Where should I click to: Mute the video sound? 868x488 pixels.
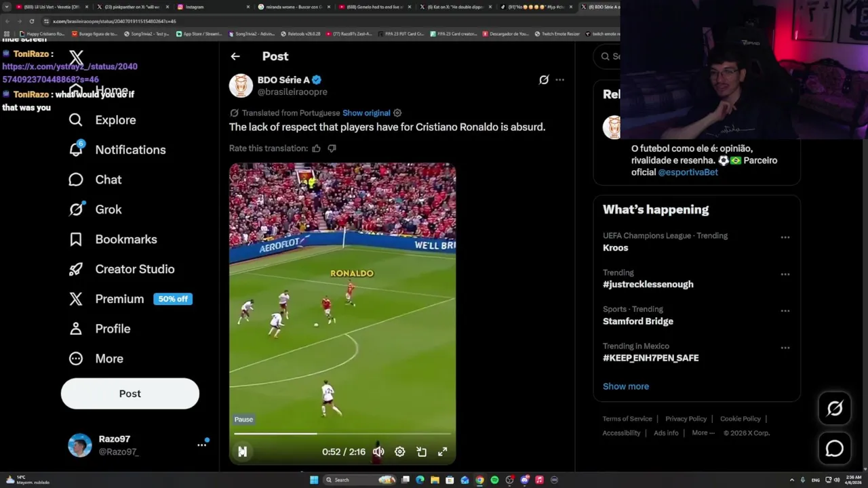click(378, 451)
